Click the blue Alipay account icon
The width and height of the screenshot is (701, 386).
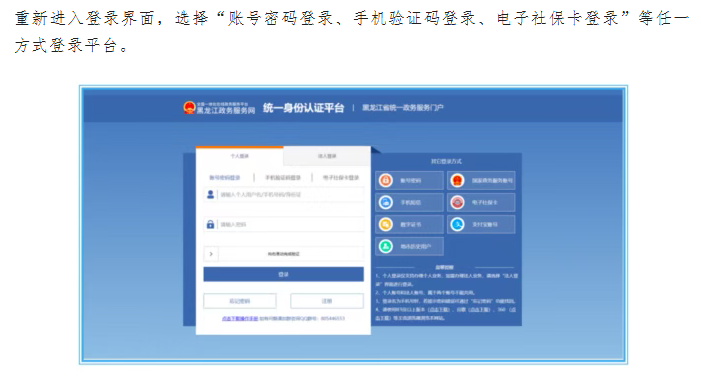point(457,224)
